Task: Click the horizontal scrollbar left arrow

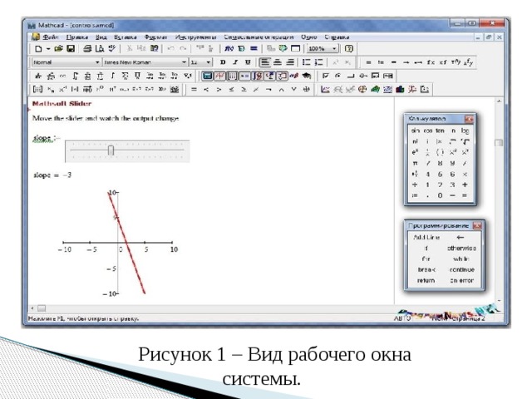Action: coord(32,308)
